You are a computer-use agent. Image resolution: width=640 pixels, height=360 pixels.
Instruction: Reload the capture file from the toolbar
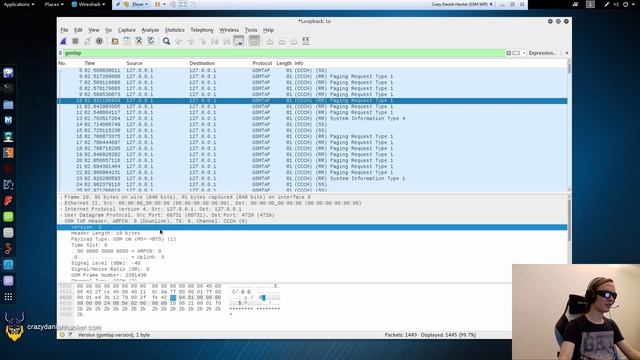pyautogui.click(x=151, y=41)
